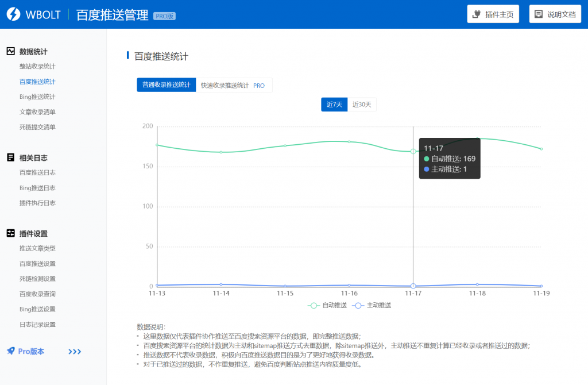The height and width of the screenshot is (385, 588).
Task: Click the WBOLT lightning bolt logo
Action: [15, 13]
